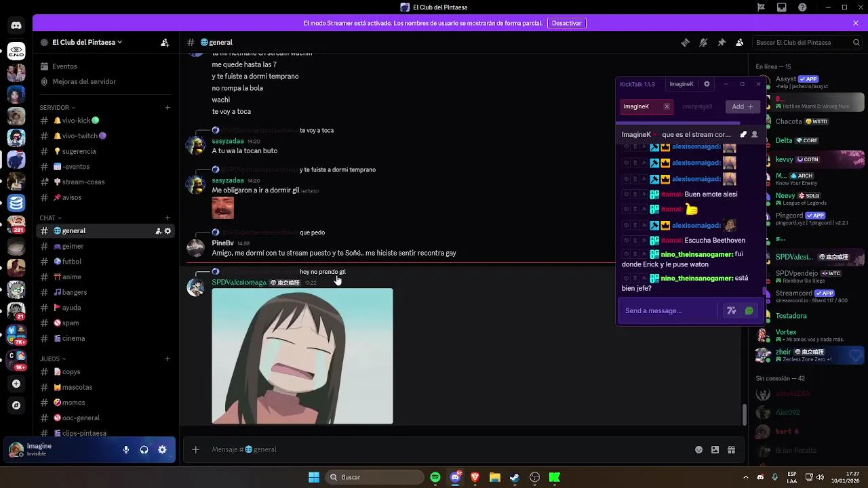Switch to the cinema channel
This screenshot has height=488, width=868.
[105, 338]
